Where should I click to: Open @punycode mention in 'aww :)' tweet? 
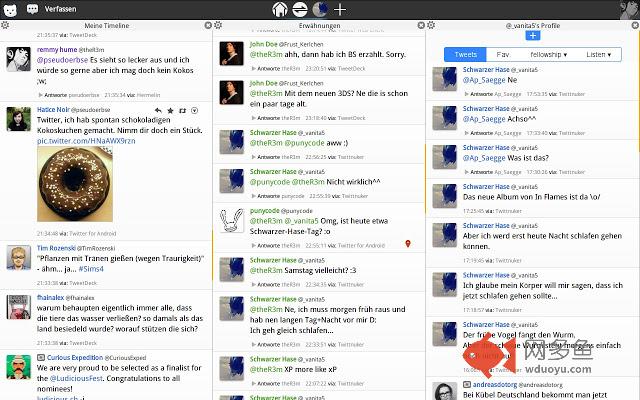304,143
